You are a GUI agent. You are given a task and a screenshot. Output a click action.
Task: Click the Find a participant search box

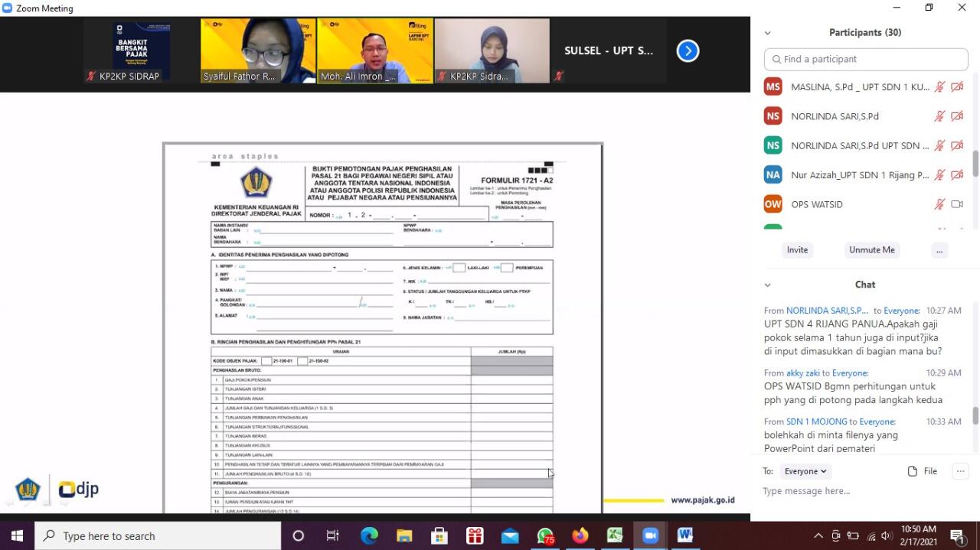click(x=866, y=59)
